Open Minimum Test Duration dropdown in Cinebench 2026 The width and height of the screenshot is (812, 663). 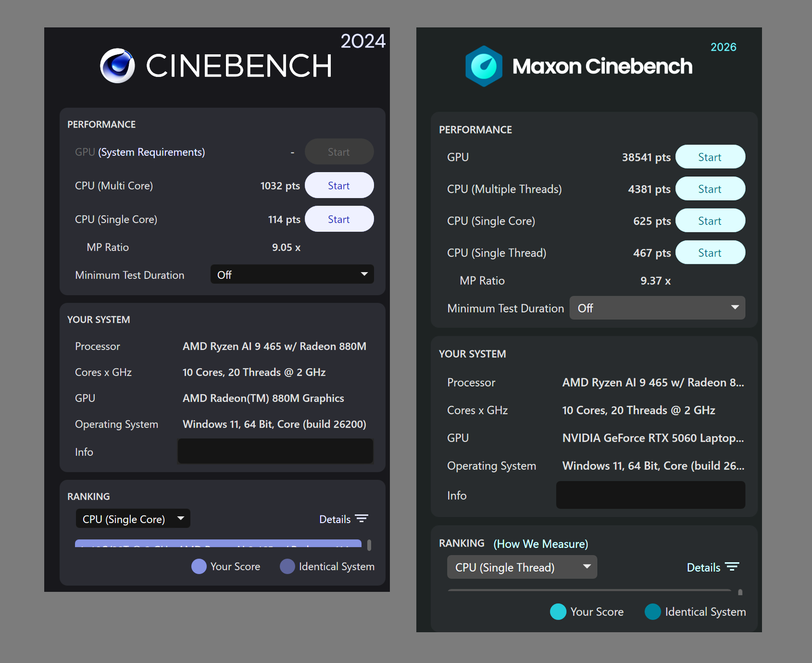(x=657, y=308)
